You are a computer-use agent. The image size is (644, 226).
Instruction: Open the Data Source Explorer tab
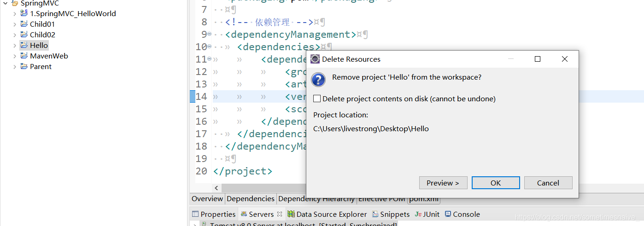tap(327, 214)
